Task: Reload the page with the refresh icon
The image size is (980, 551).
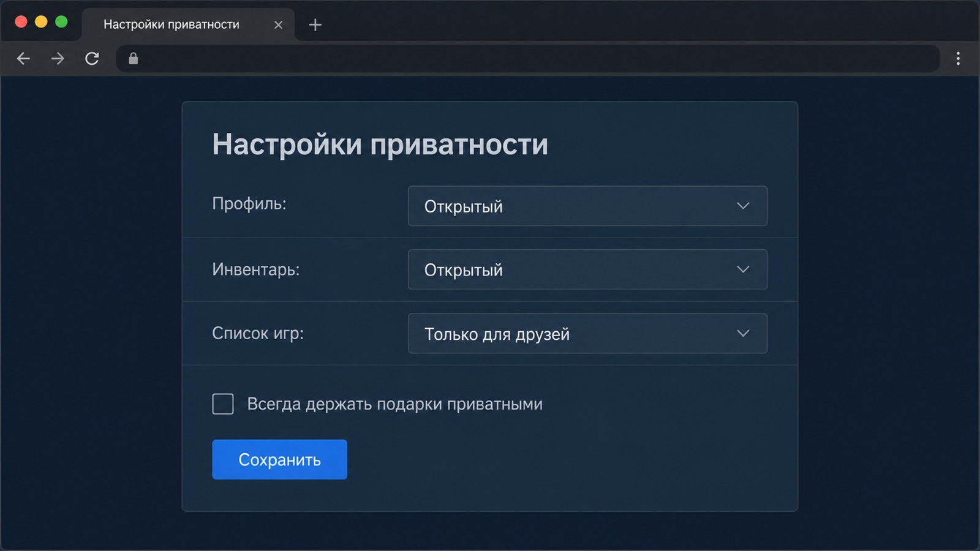Action: click(x=92, y=59)
